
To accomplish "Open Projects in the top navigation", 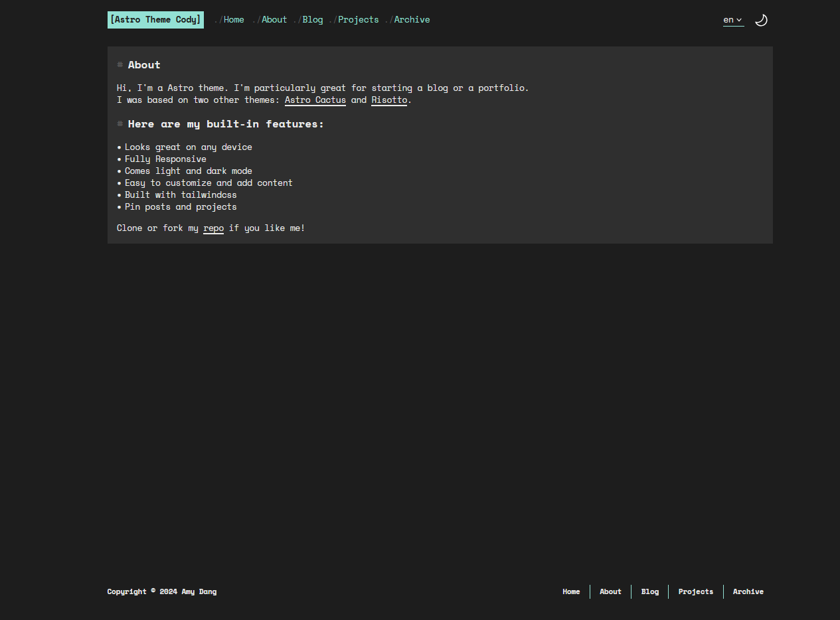I will coord(359,20).
